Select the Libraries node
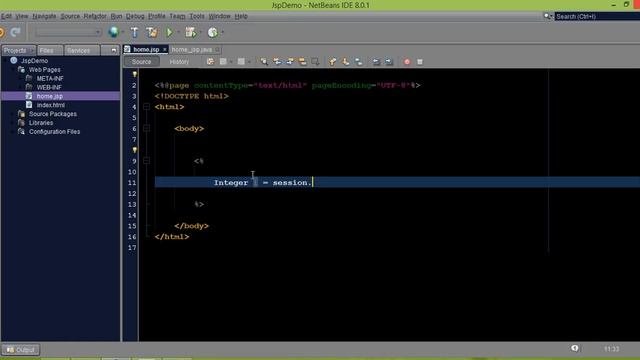 (41, 123)
